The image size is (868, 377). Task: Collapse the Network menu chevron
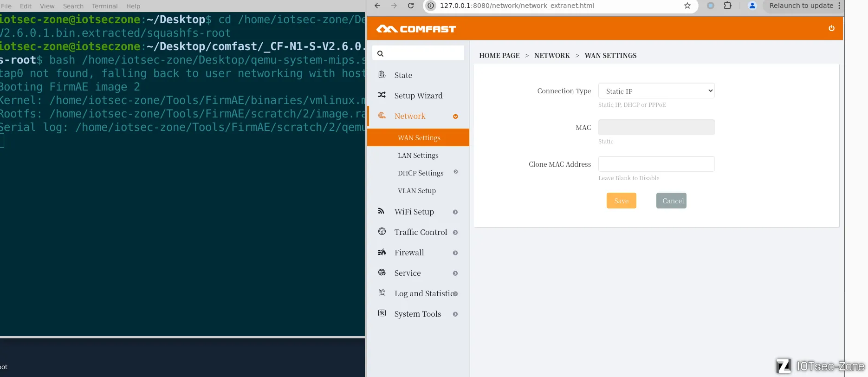tap(455, 117)
